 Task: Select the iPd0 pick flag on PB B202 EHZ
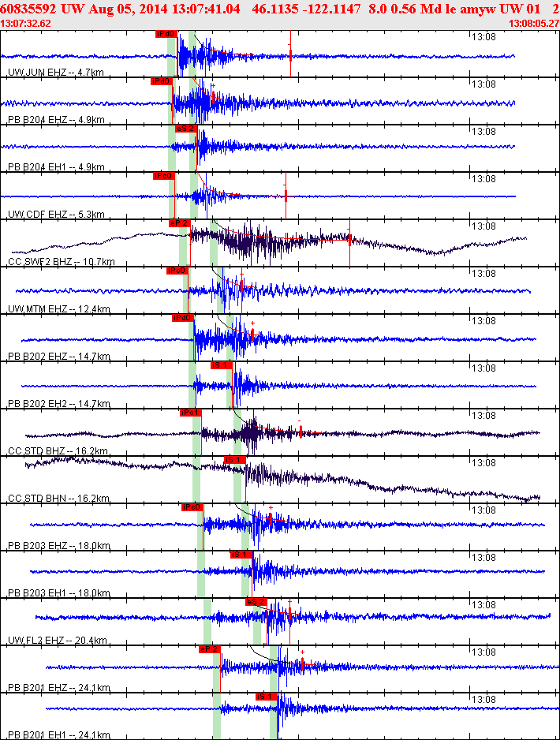[182, 318]
